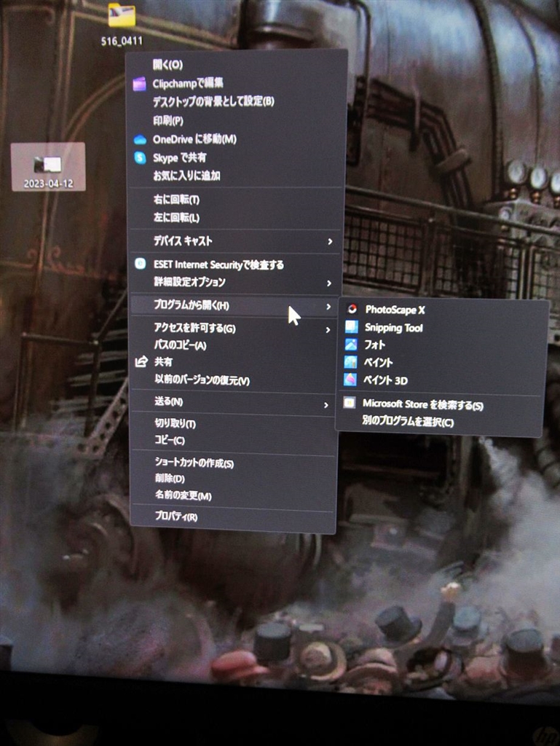This screenshot has height=746, width=560.
Task: Open with フォト
Action: coord(374,345)
